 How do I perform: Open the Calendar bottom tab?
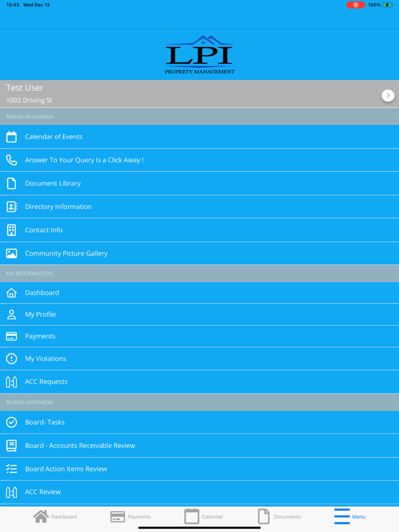pos(204,517)
